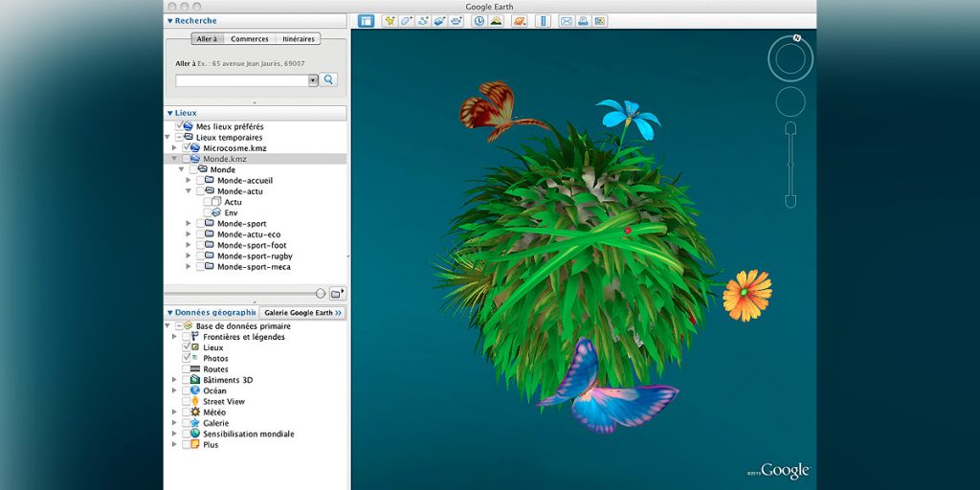Click the Add Placemark pushpin icon
This screenshot has width=980, height=490.
pyautogui.click(x=390, y=21)
